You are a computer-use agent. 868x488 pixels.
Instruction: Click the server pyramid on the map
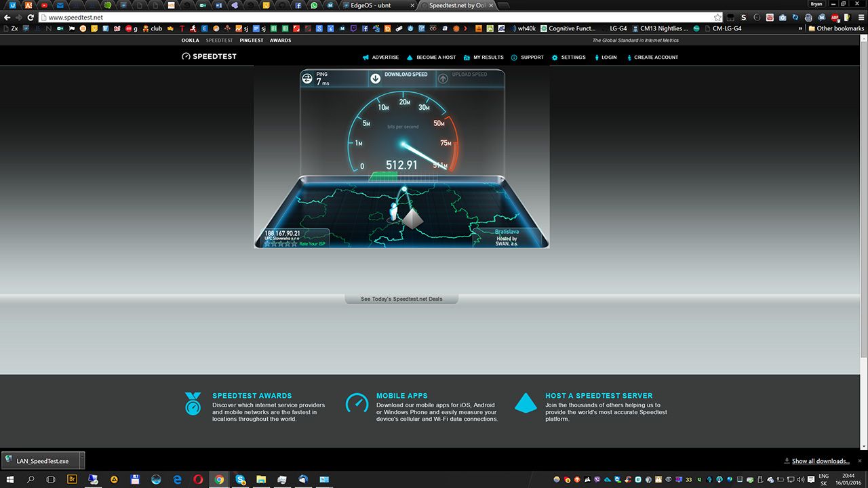412,218
